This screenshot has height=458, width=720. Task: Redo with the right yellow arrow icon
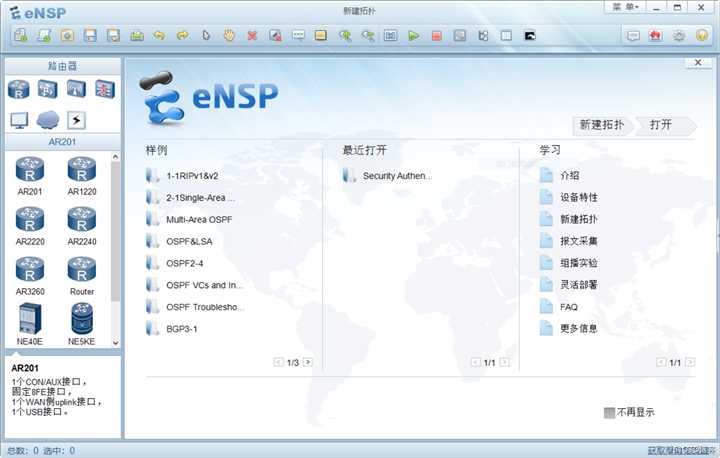click(182, 35)
